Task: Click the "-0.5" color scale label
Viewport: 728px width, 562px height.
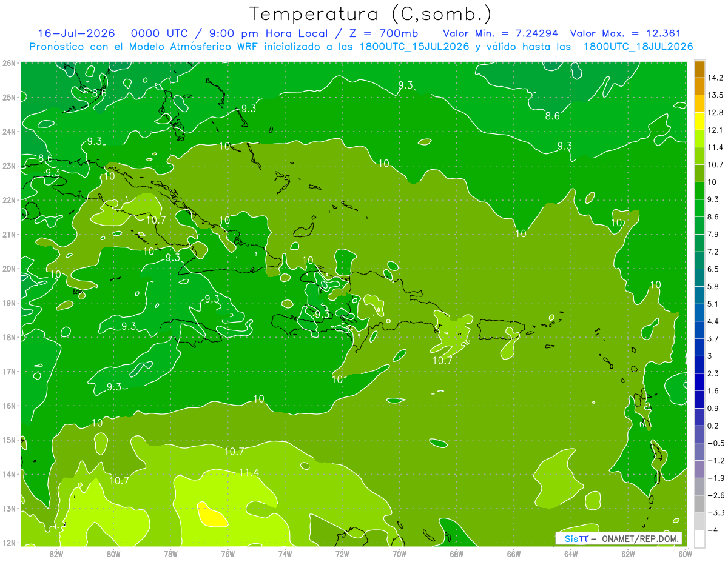Action: pyautogui.click(x=715, y=443)
